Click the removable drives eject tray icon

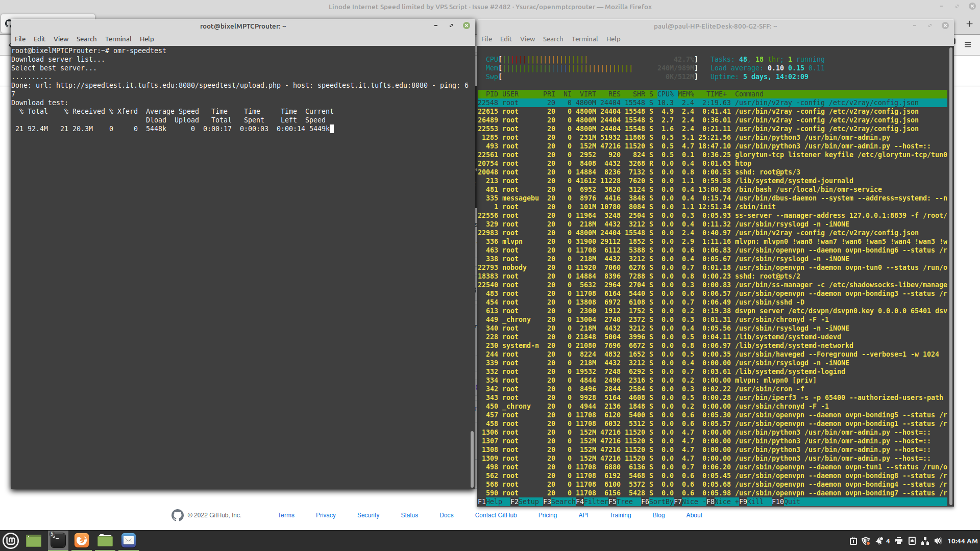pyautogui.click(x=912, y=541)
